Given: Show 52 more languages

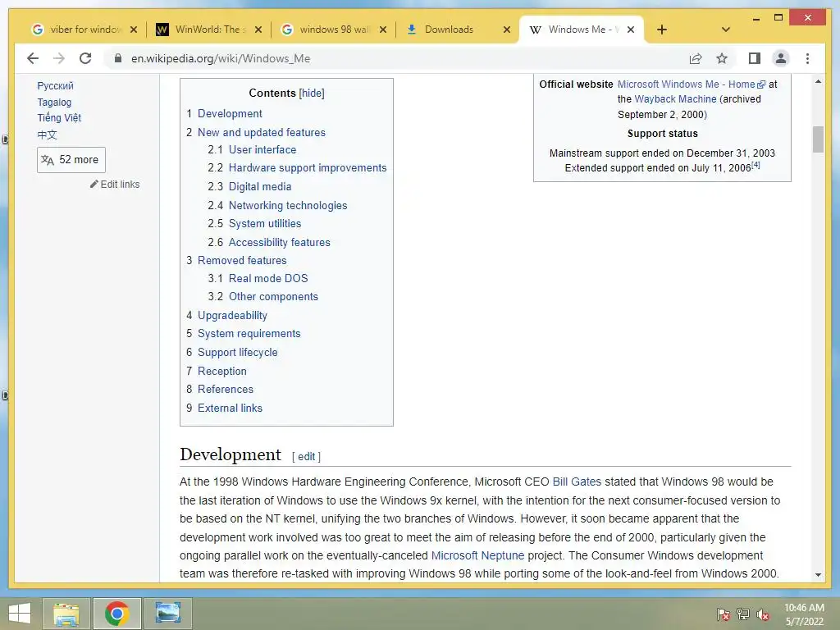Looking at the screenshot, I should point(71,160).
